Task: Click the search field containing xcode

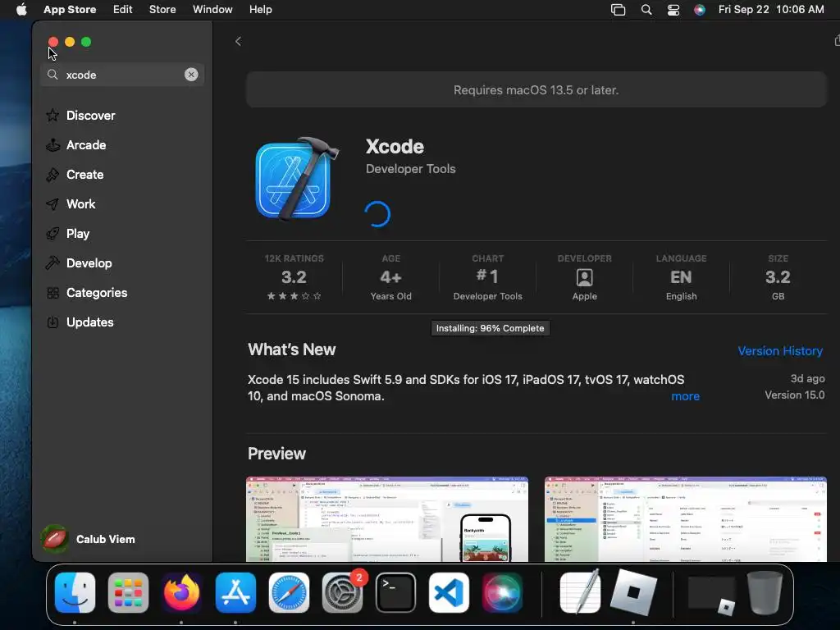Action: [122, 75]
